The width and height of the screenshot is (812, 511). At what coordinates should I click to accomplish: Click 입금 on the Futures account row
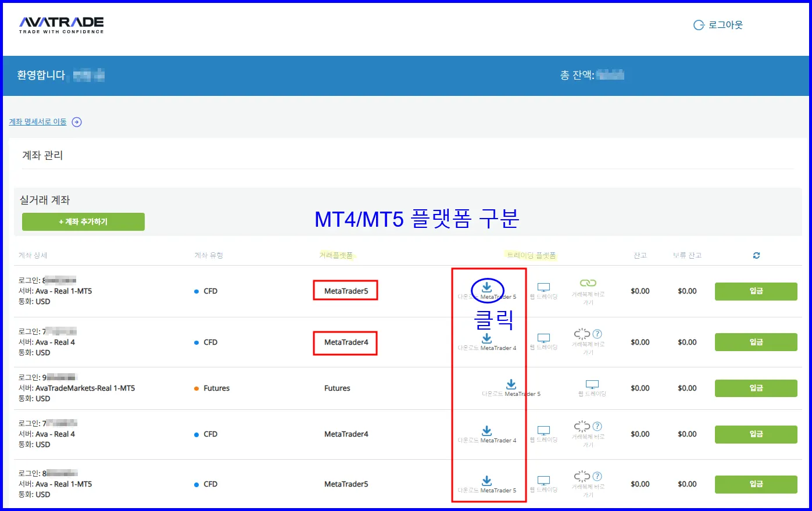click(x=756, y=388)
